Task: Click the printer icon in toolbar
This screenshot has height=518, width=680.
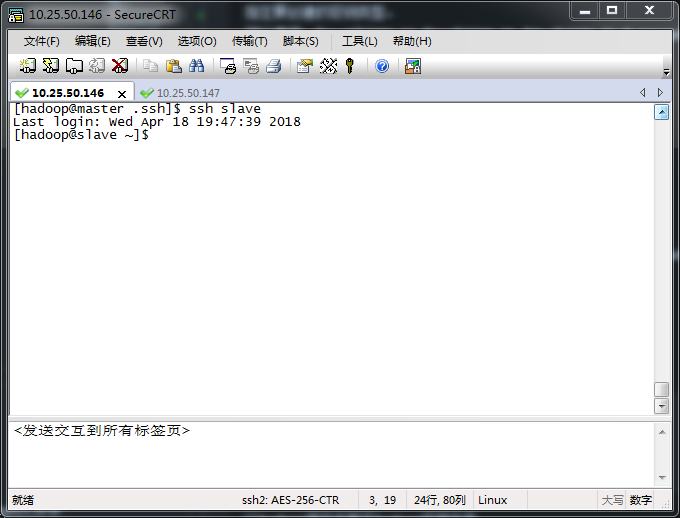Action: [x=273, y=66]
